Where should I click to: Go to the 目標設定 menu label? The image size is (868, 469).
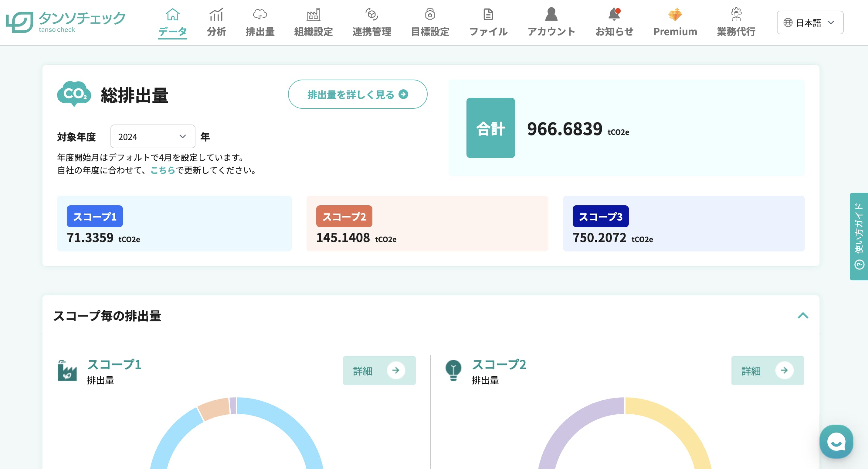pos(430,31)
